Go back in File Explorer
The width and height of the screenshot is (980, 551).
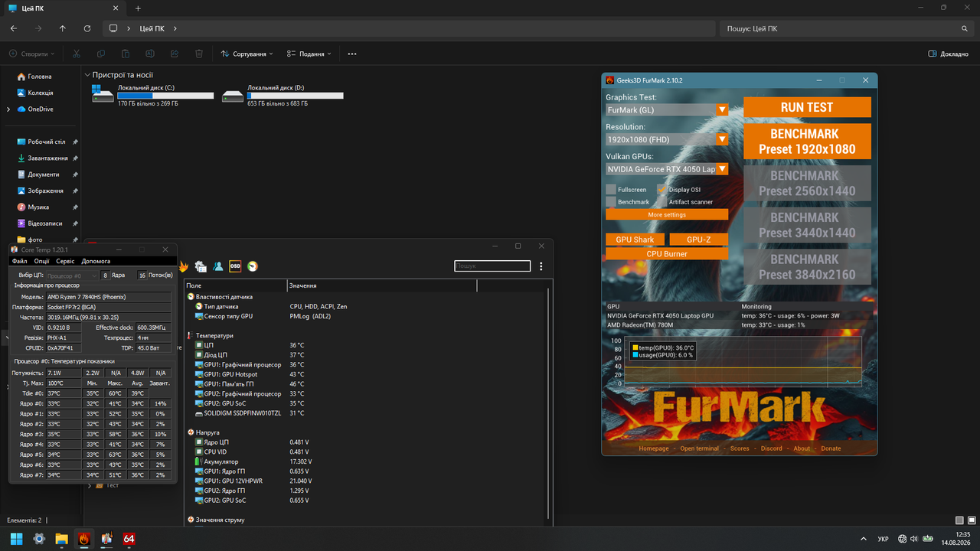14,28
